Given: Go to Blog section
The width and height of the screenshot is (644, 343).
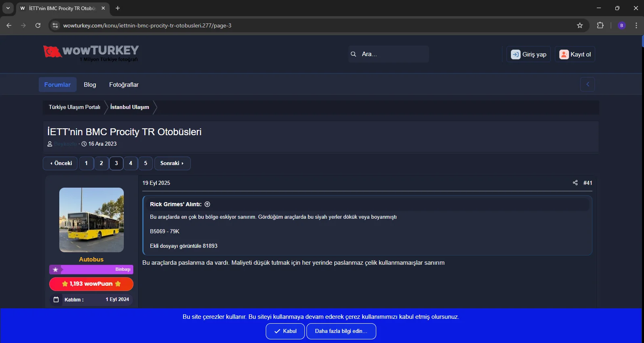Looking at the screenshot, I should (90, 85).
